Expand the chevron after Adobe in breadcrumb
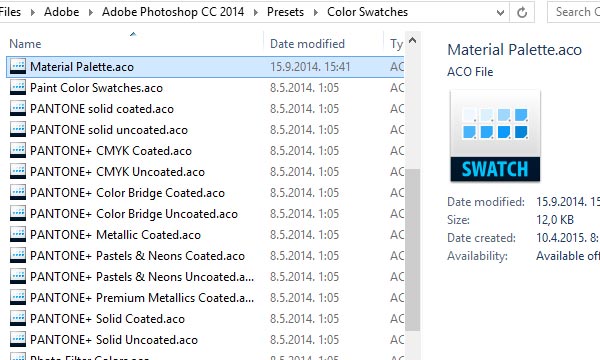 (x=90, y=12)
